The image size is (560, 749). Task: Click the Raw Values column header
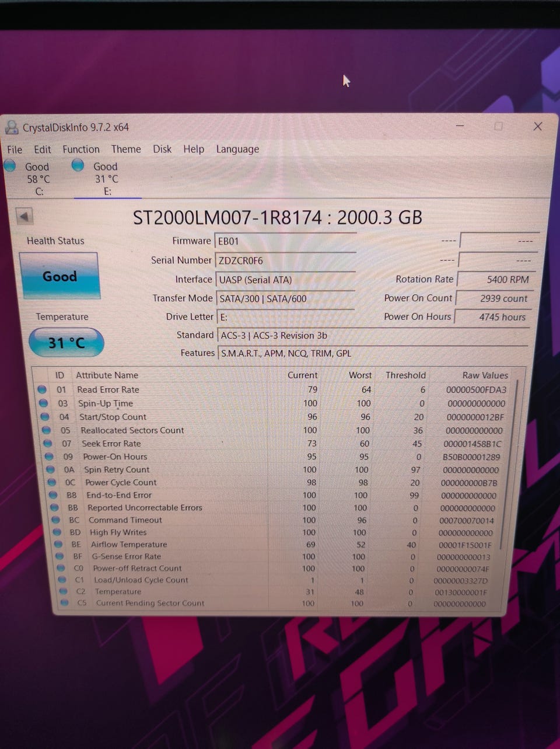pyautogui.click(x=485, y=375)
